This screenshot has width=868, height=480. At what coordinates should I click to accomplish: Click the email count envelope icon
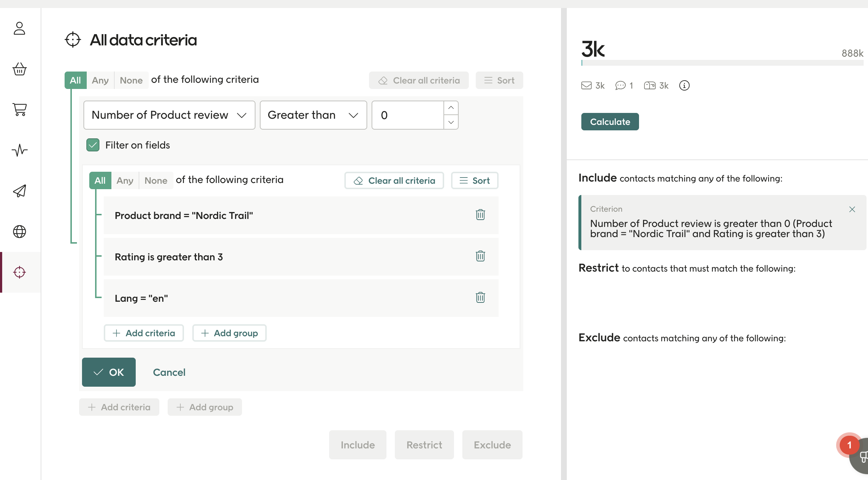click(586, 85)
